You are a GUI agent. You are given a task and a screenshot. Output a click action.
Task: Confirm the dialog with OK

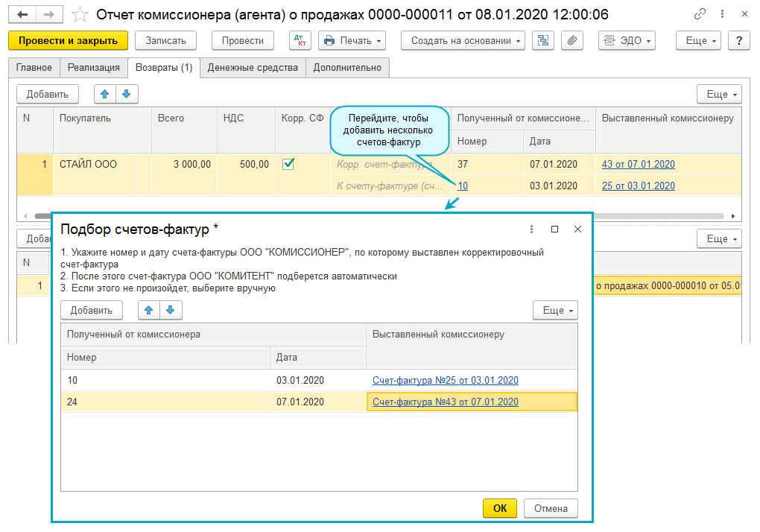[x=500, y=508]
